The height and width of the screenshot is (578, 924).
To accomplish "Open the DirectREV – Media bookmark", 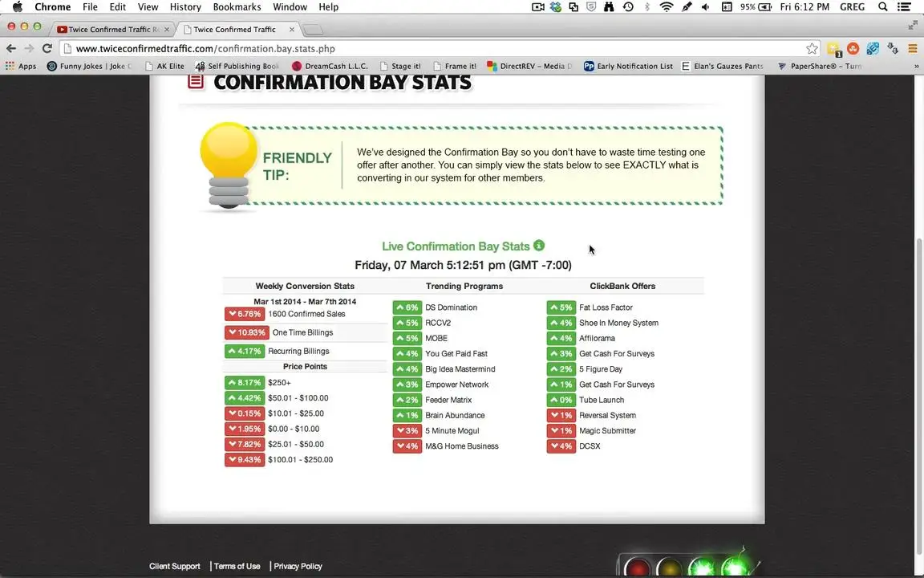I will 529,66.
